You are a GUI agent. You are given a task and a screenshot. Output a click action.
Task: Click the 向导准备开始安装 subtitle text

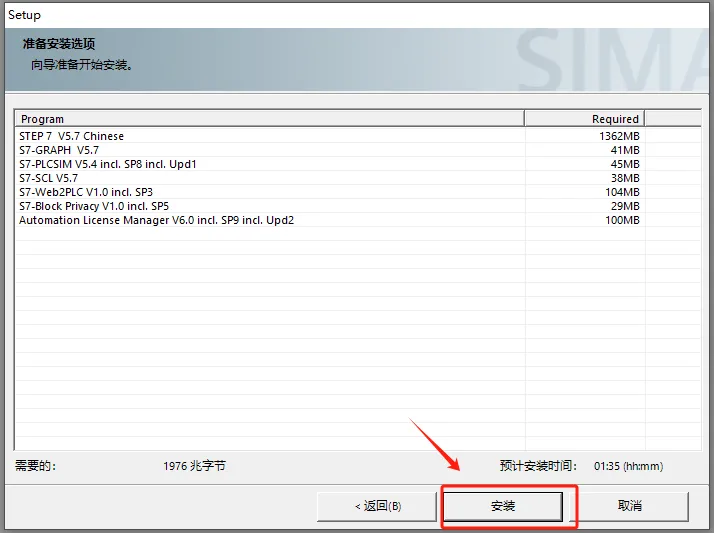(82, 65)
